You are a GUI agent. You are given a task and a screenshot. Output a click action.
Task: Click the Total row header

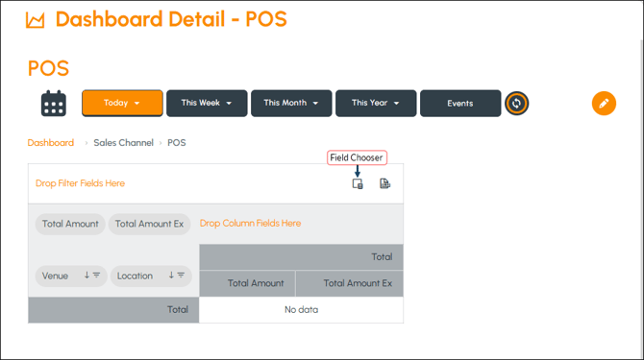click(x=113, y=310)
